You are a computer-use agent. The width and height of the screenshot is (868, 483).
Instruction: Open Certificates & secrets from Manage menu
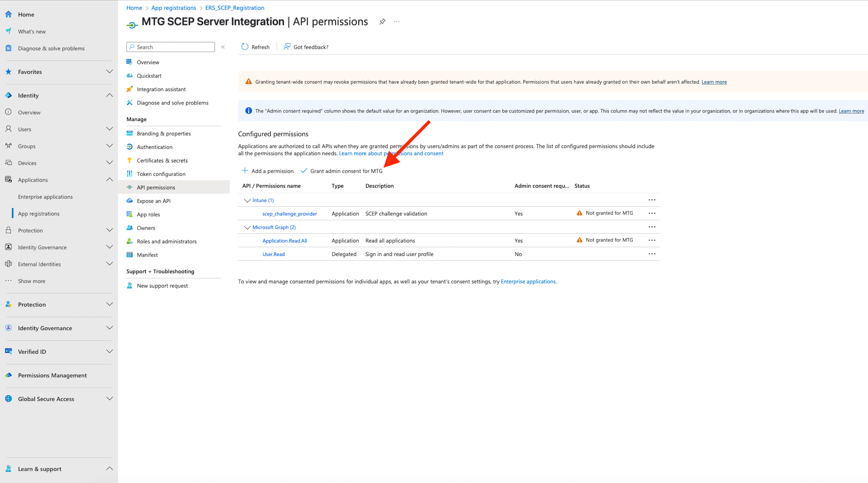[x=162, y=160]
